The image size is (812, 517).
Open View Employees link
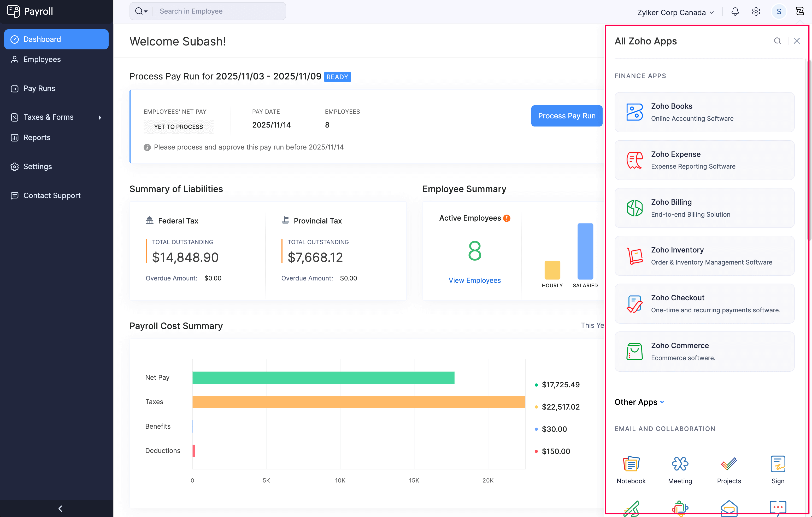[x=474, y=280]
